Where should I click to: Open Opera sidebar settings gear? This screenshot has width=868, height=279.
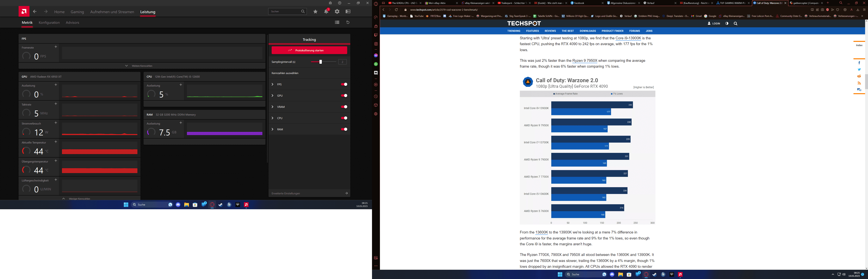coord(376,114)
